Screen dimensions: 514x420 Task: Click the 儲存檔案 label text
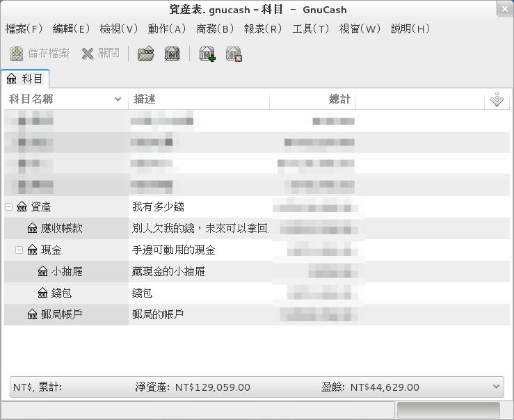(x=49, y=53)
